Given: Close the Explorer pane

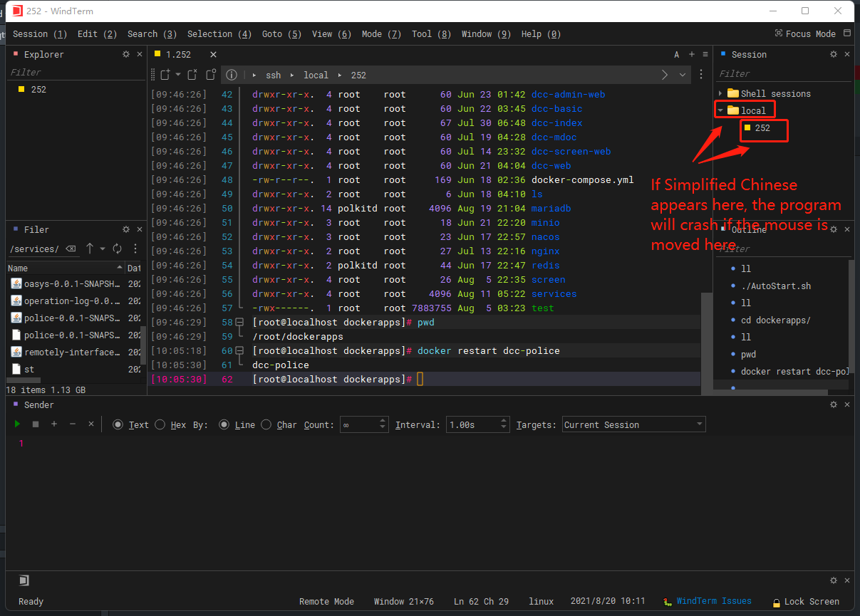Looking at the screenshot, I should (x=140, y=54).
